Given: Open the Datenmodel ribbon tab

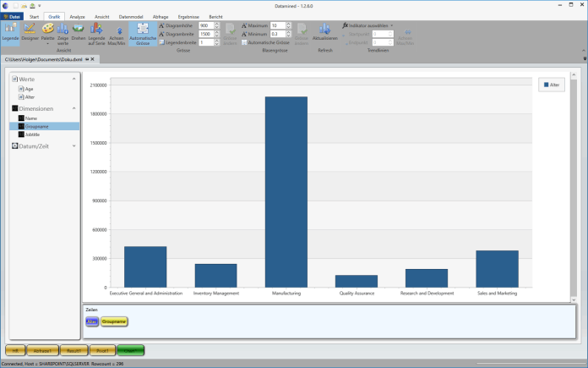Looking at the screenshot, I should [131, 16].
